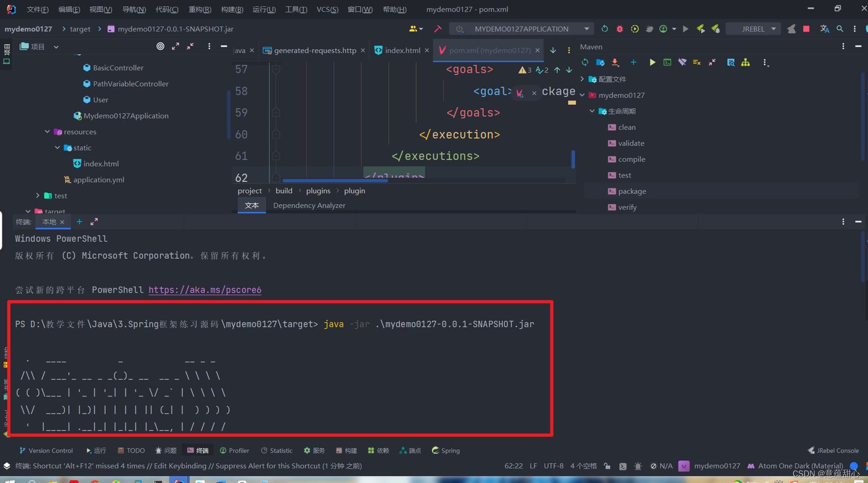
Task: Click the profiler gauge run icon
Action: (x=663, y=29)
